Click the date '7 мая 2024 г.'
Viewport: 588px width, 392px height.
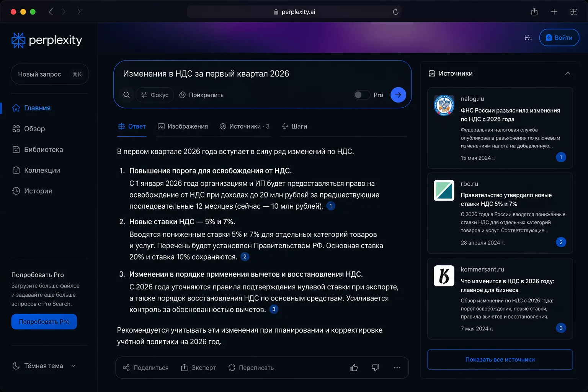(x=477, y=328)
